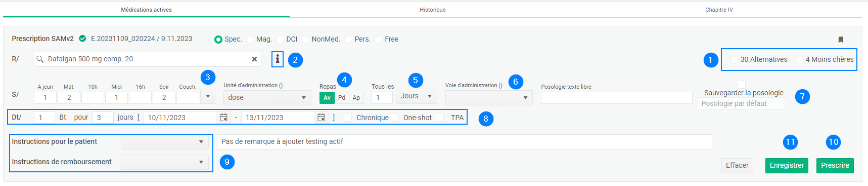Image resolution: width=868 pixels, height=186 pixels.
Task: Open the start date calendar picker
Action: tap(223, 118)
